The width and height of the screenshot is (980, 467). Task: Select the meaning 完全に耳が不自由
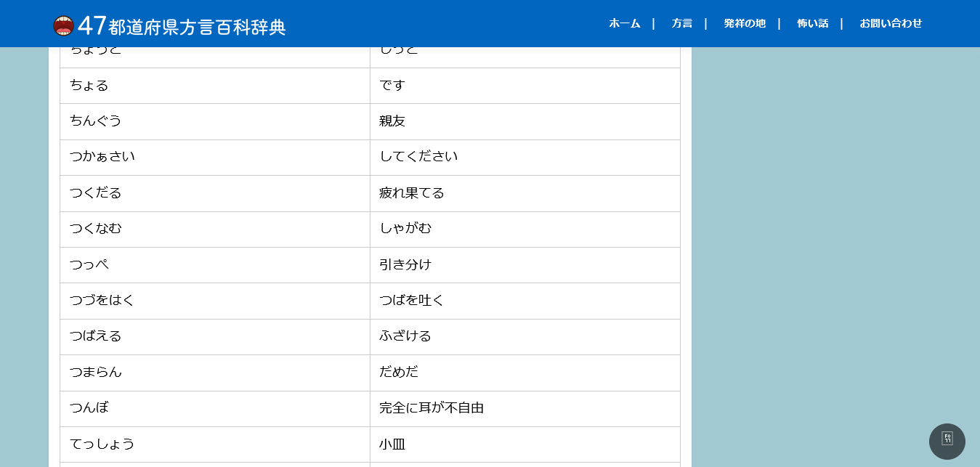(432, 408)
